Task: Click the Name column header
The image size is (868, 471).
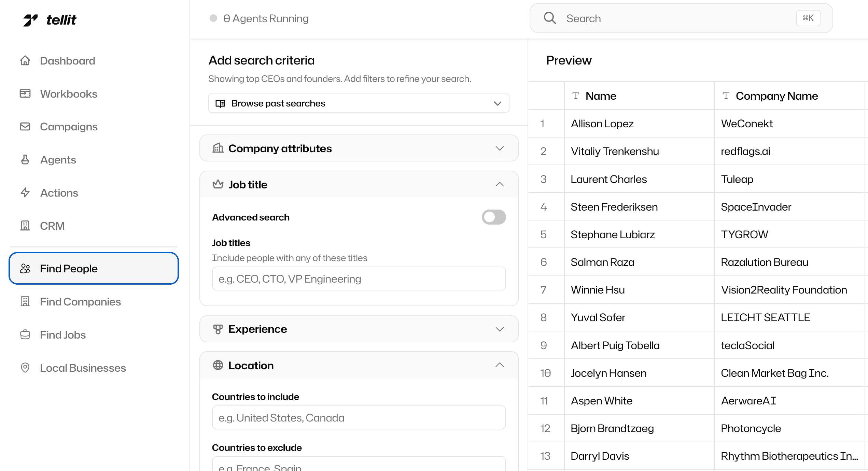Action: coord(639,96)
